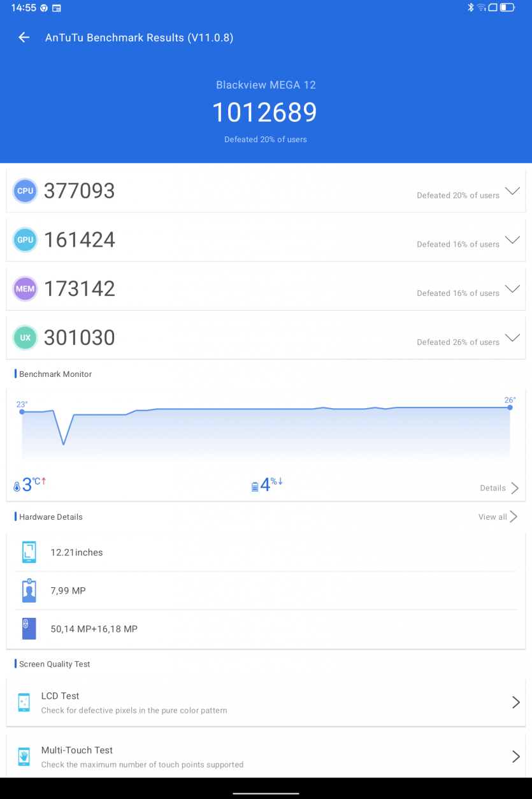Expand the UX score details chevron
532x799 pixels.
click(512, 338)
